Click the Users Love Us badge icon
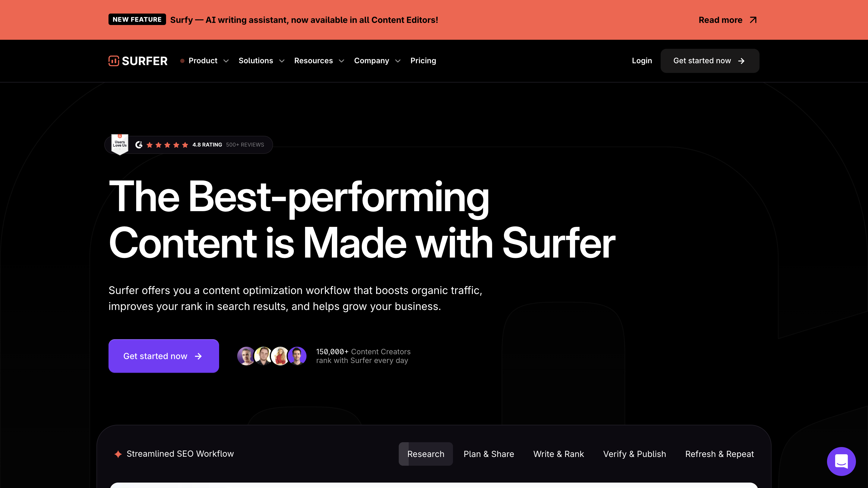 (119, 144)
